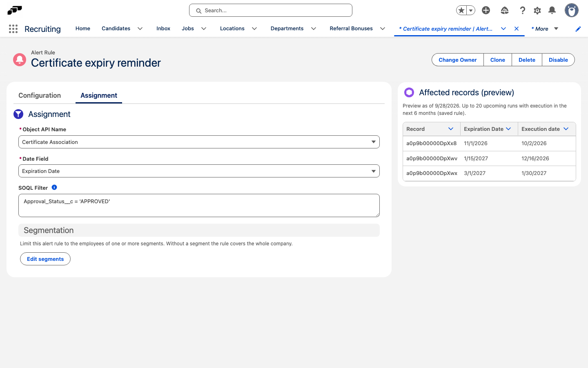588x368 pixels.
Task: Select the Assignment tab
Action: pyautogui.click(x=99, y=95)
